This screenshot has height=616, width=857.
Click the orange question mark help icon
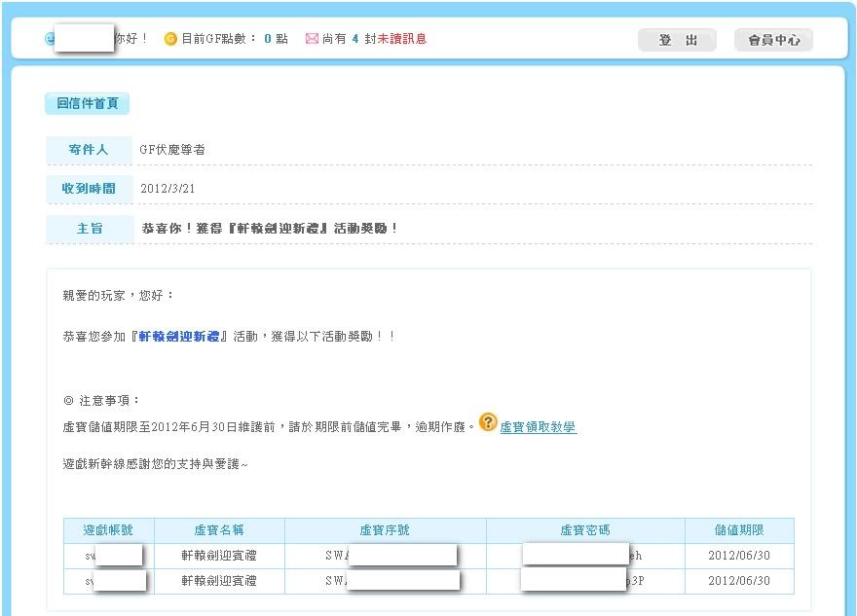(x=488, y=422)
